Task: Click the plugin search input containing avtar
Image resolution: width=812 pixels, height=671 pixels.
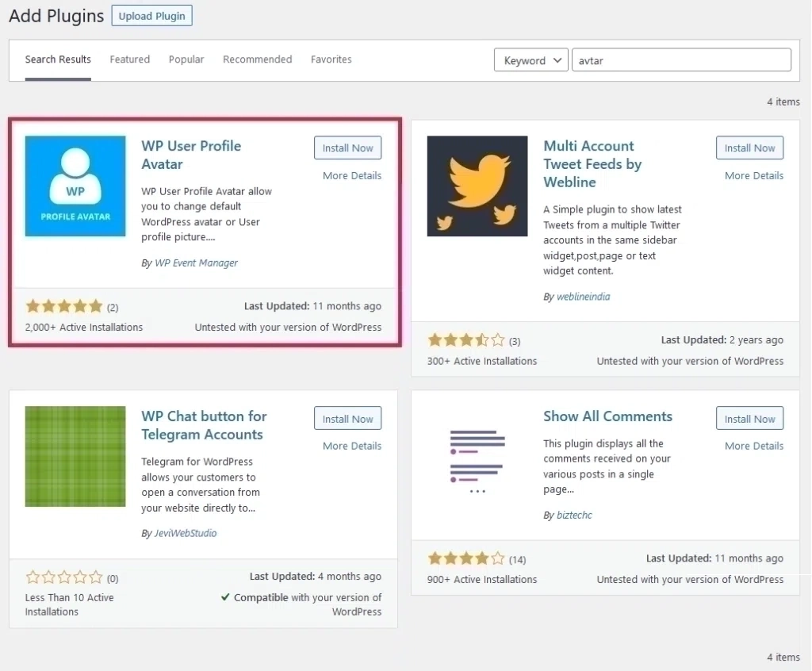Action: [681, 59]
